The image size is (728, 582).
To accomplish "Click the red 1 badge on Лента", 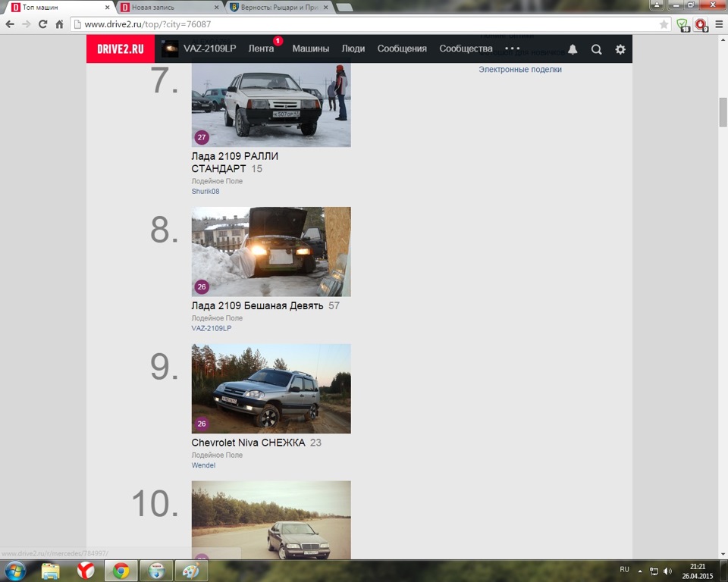I will (x=278, y=41).
